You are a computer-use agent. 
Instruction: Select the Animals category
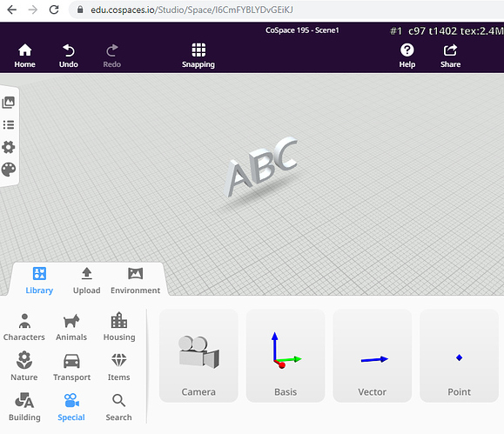71,327
